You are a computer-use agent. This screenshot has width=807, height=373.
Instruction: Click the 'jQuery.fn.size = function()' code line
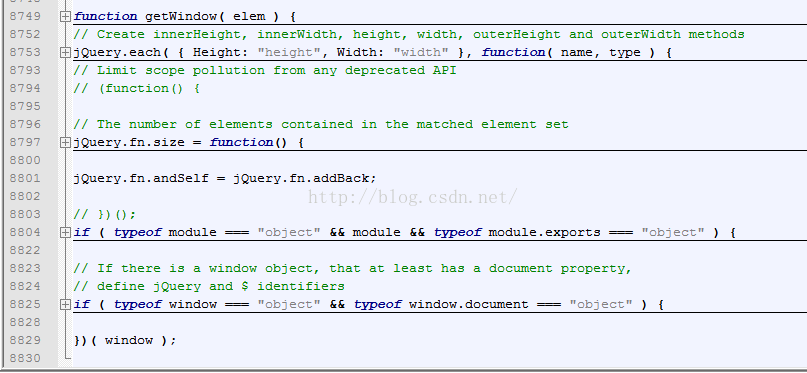[x=189, y=143]
